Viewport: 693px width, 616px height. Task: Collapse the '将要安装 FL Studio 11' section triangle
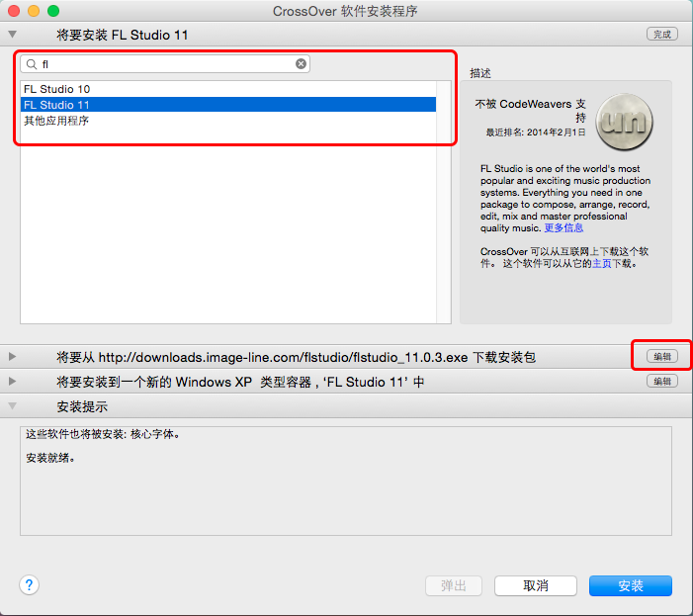pos(13,35)
